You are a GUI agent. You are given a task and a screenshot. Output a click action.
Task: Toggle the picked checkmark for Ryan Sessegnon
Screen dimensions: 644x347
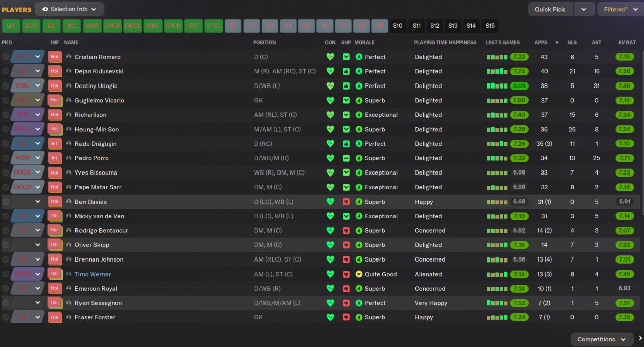(x=5, y=303)
